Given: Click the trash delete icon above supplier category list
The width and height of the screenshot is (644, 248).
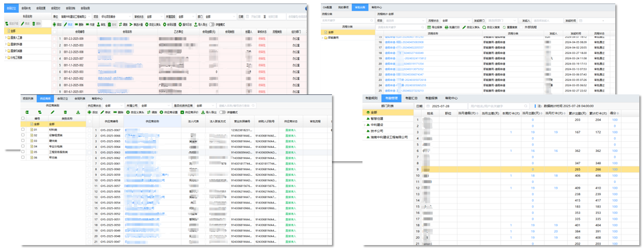Looking at the screenshot, I should (65, 112).
